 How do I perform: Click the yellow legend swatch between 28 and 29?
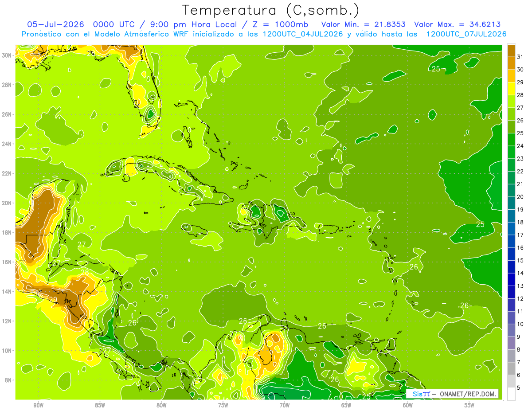click(x=511, y=88)
